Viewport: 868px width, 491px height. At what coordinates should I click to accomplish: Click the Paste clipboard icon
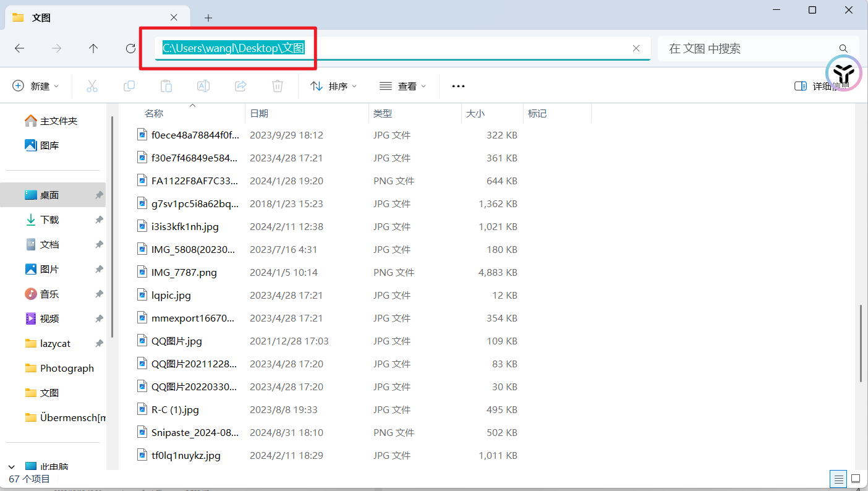(x=166, y=86)
